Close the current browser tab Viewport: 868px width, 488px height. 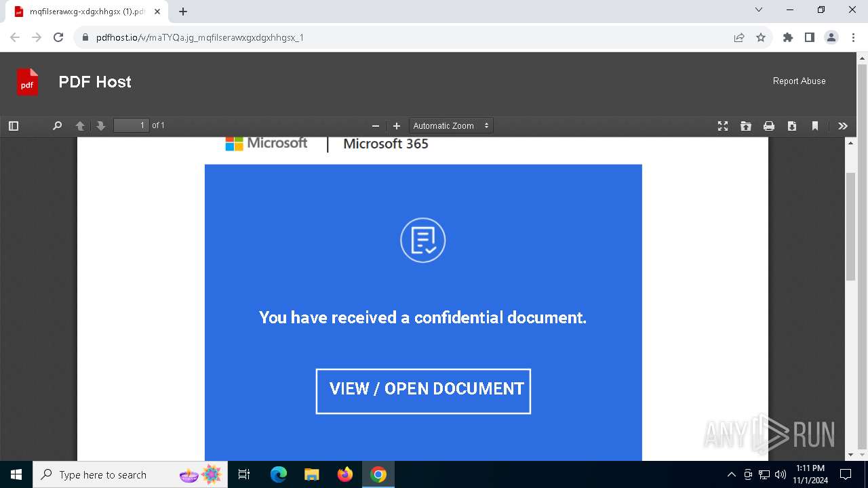pos(157,12)
